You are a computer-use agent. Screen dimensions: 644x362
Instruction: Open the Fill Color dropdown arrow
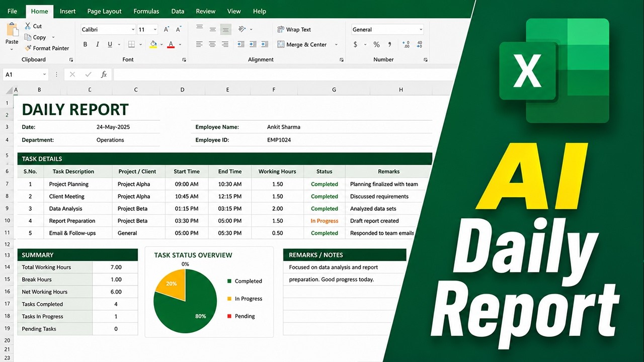click(x=162, y=44)
